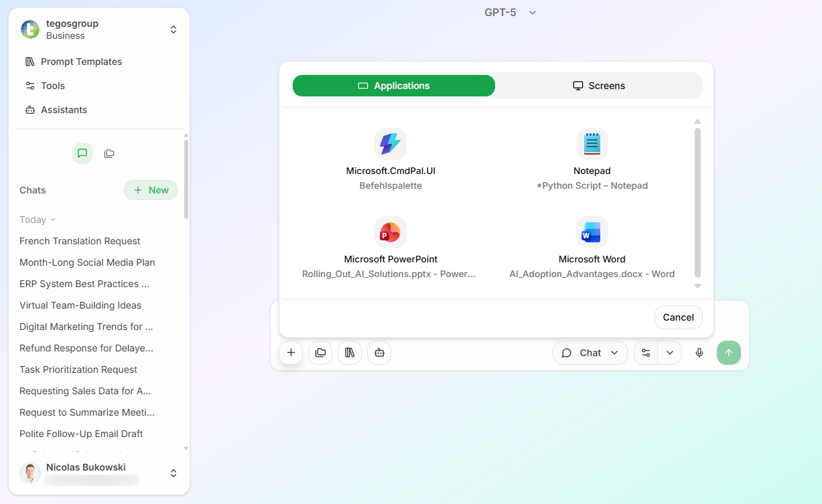822x504 pixels.
Task: Click the Cancel button
Action: [678, 317]
